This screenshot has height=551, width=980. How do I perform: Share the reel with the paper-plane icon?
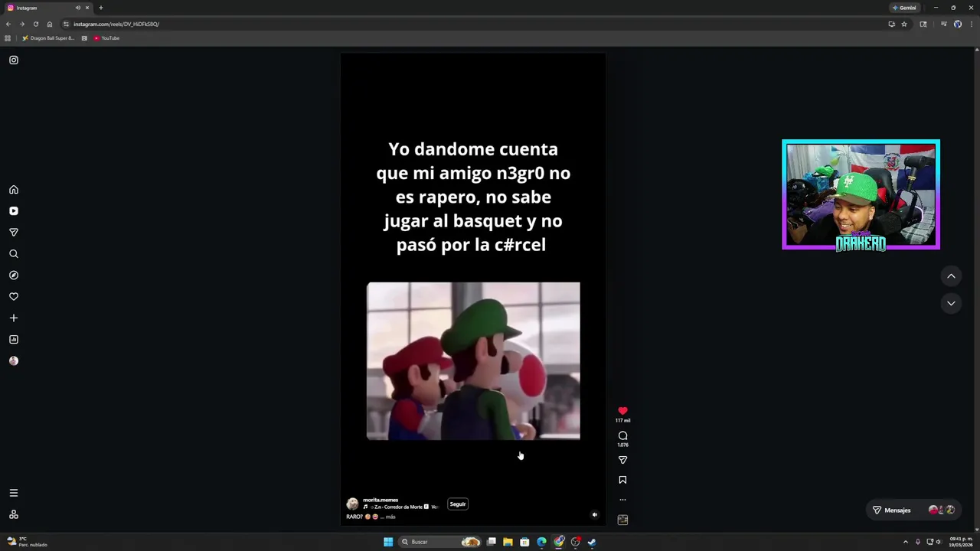(x=622, y=460)
